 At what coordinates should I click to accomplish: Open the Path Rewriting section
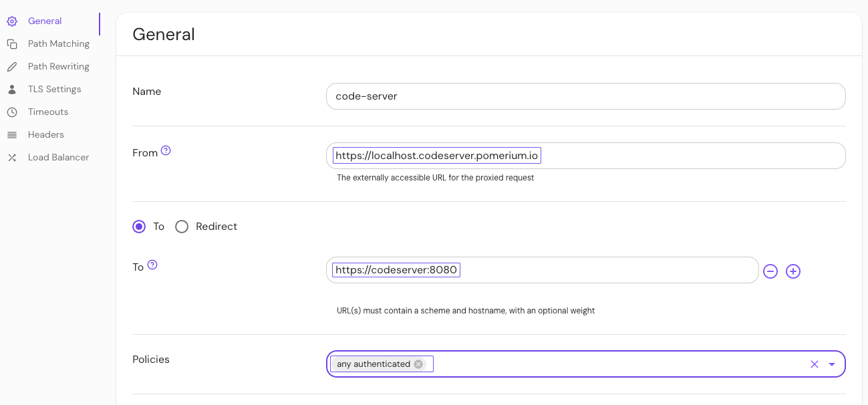(50, 67)
